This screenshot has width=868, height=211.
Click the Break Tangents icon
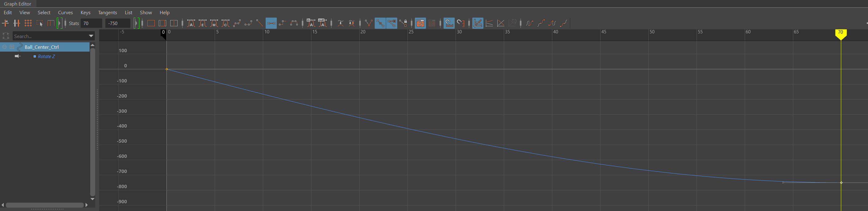pos(369,23)
